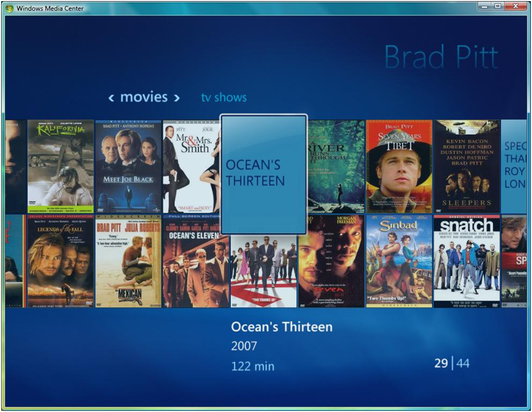Open the Ocean's Twelve red carpet cover
Image resolution: width=532 pixels, height=412 pixels.
(264, 271)
